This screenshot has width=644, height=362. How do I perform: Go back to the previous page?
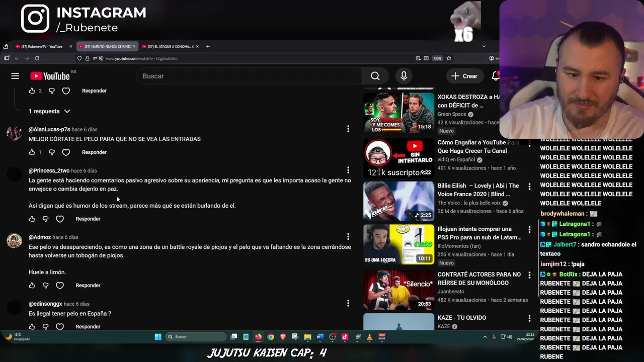point(16,58)
